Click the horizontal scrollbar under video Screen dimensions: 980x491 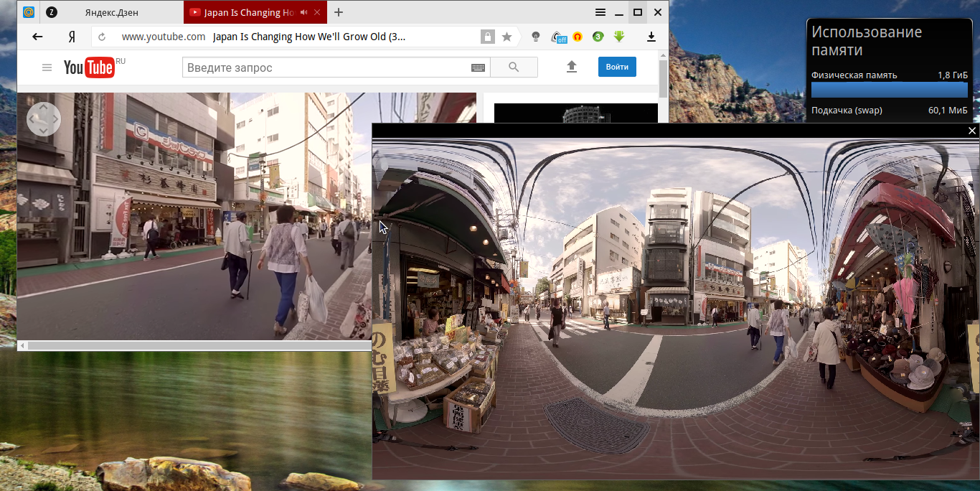(x=194, y=346)
